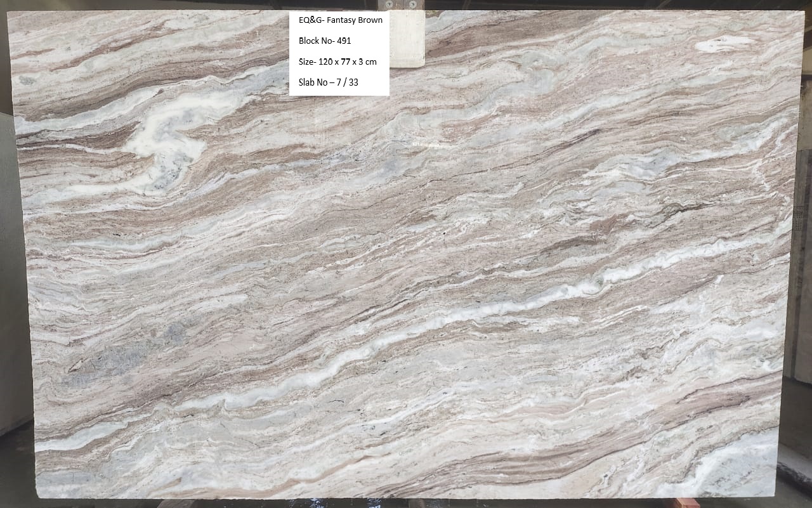
Task: Click the "Slab No – 7 / 33" text
Action: click(329, 82)
